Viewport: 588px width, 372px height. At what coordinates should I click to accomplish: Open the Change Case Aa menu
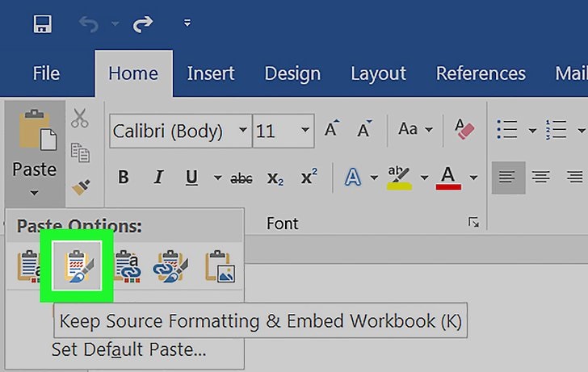tap(415, 129)
